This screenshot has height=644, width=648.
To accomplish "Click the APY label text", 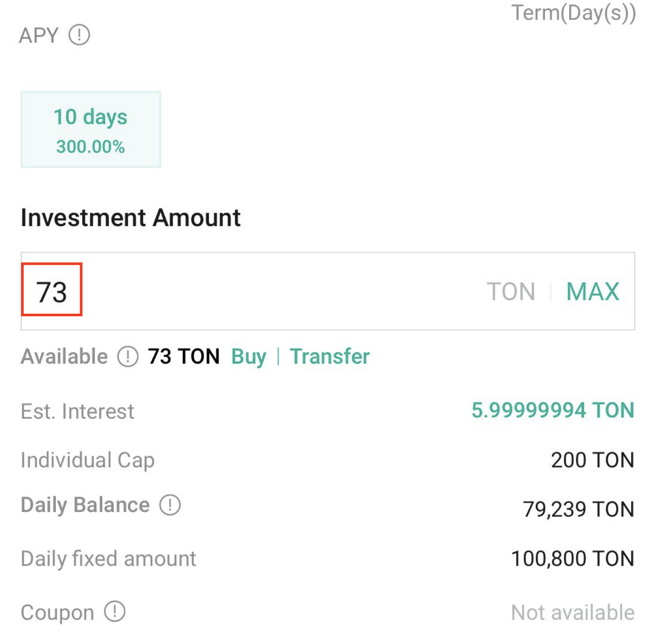I will [x=39, y=35].
